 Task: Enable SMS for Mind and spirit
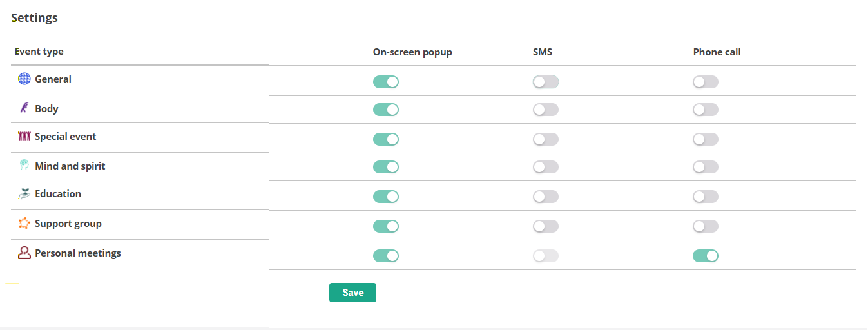pos(546,168)
